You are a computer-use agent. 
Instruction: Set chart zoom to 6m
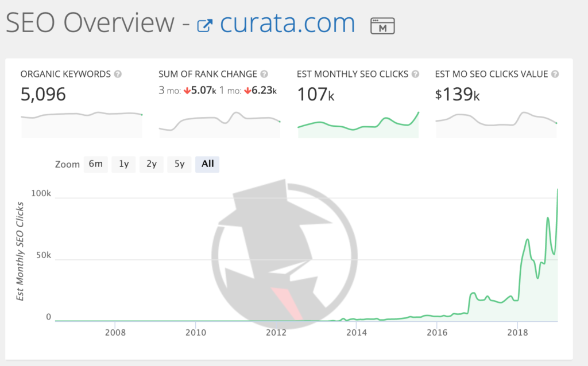pos(96,164)
